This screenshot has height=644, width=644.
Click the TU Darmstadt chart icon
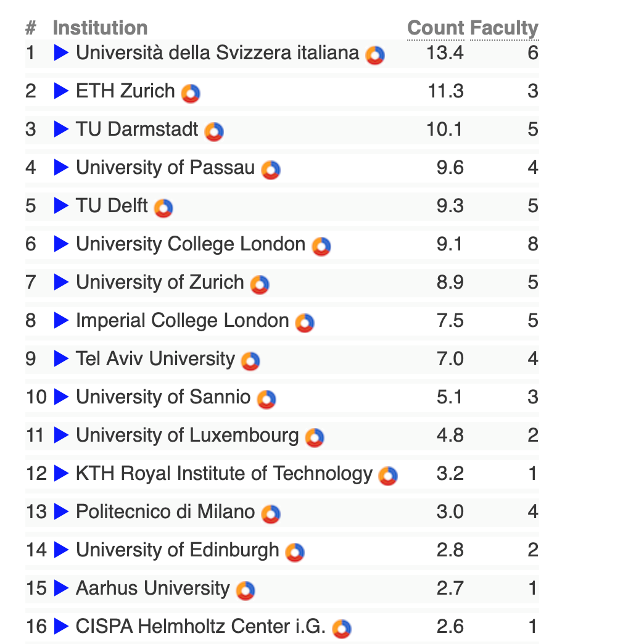pos(214,131)
